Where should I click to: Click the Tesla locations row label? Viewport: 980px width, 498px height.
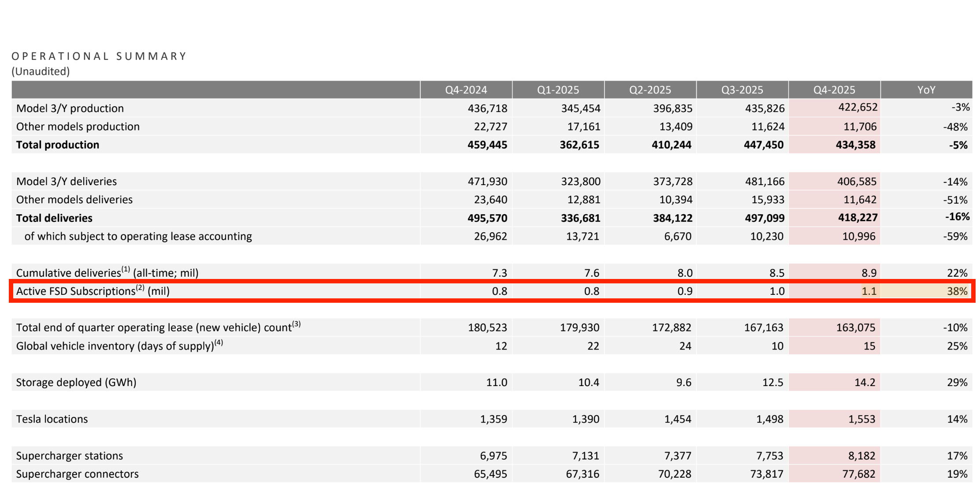(x=52, y=419)
